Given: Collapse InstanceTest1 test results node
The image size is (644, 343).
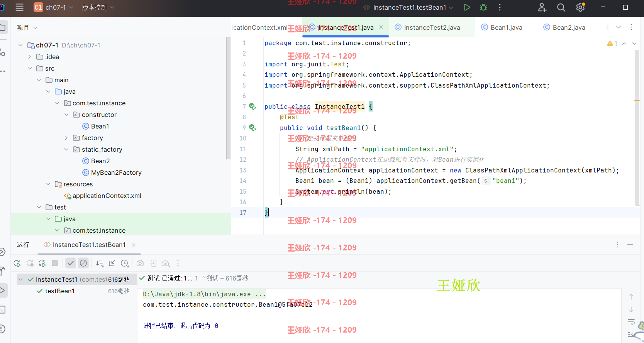Looking at the screenshot, I should pos(21,279).
